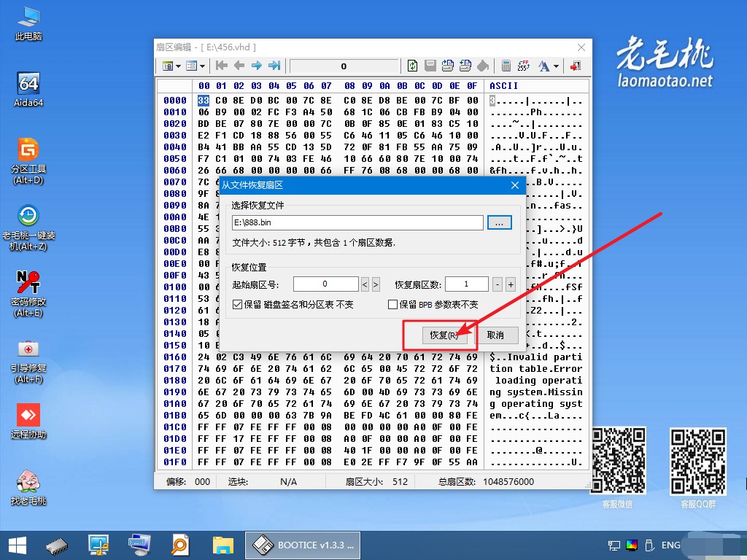Open the Aida64 desktop icon
The height and width of the screenshot is (560, 747).
(28, 90)
